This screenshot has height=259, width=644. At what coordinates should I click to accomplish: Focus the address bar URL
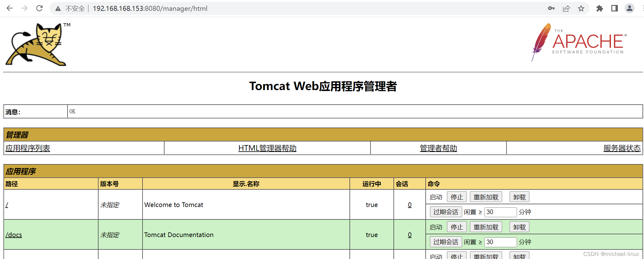(150, 9)
